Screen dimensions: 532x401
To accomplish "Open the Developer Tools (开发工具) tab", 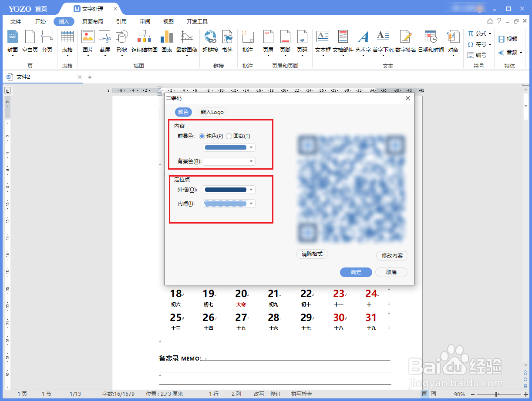I will tap(197, 21).
